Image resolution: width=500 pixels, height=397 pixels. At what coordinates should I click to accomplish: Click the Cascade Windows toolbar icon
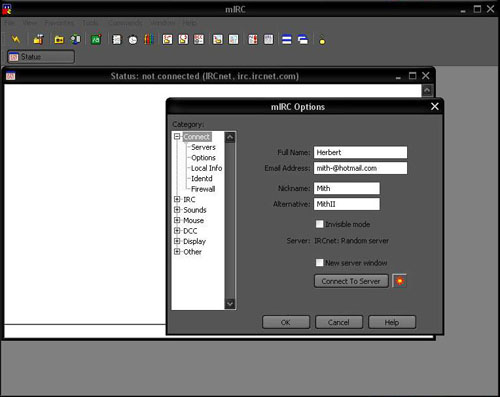[x=303, y=40]
